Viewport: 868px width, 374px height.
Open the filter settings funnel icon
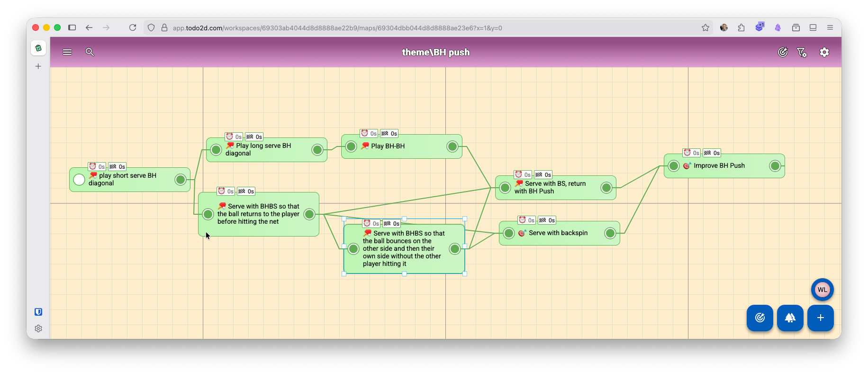coord(802,52)
